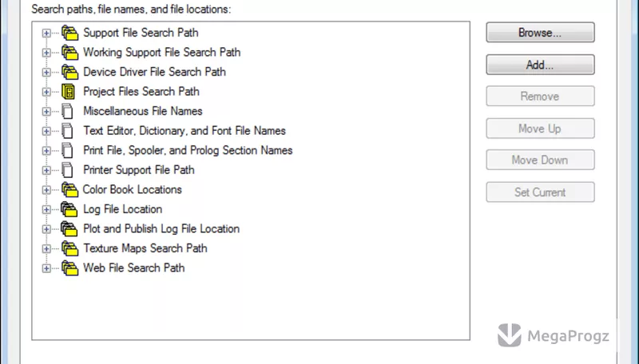Expand Plot and Publish Log File Location
The width and height of the screenshot is (639, 364).
pyautogui.click(x=46, y=229)
